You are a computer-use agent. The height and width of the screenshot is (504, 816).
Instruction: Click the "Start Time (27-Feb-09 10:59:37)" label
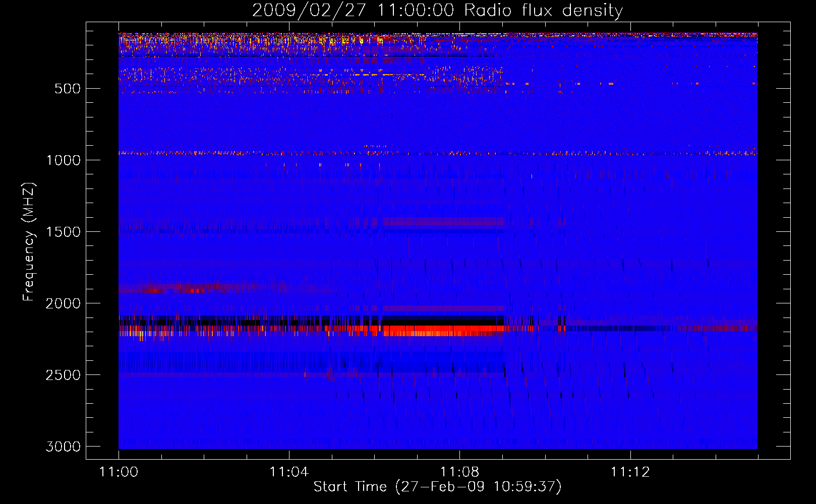click(437, 487)
